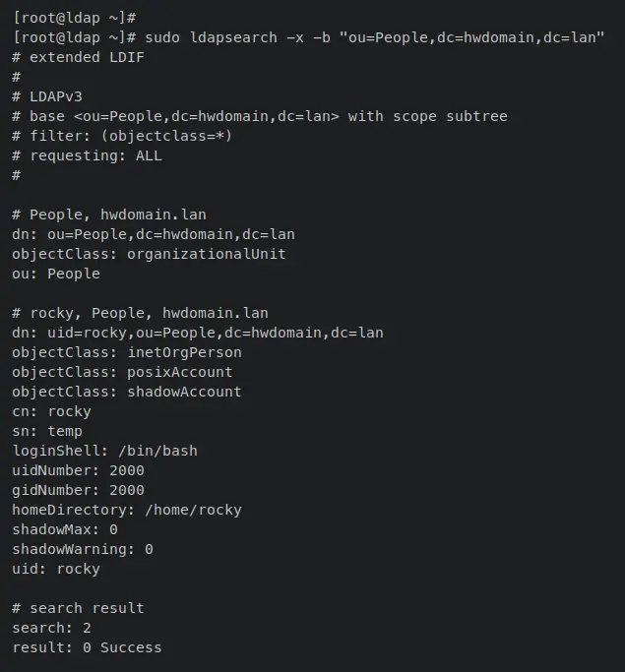Click the dn uid=rocky entry line
625x672 pixels.
click(198, 333)
